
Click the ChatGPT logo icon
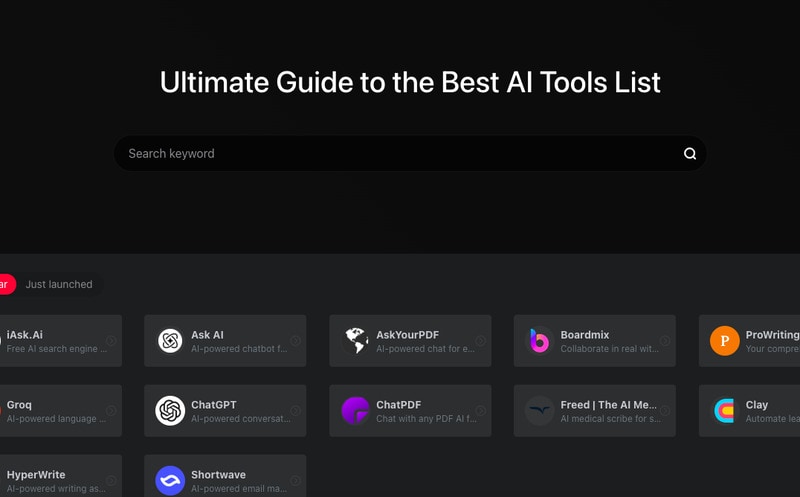pyautogui.click(x=170, y=411)
